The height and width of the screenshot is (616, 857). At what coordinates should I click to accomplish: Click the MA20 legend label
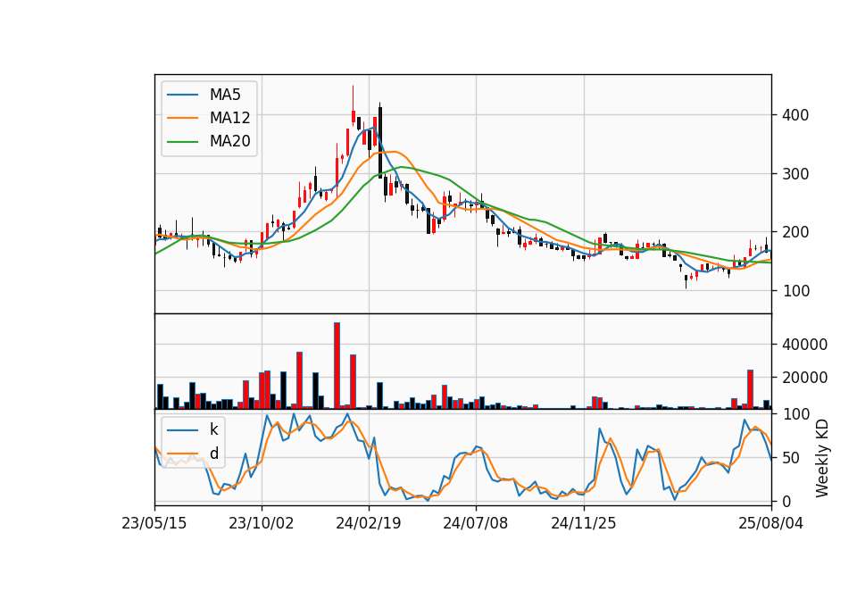pos(229,141)
